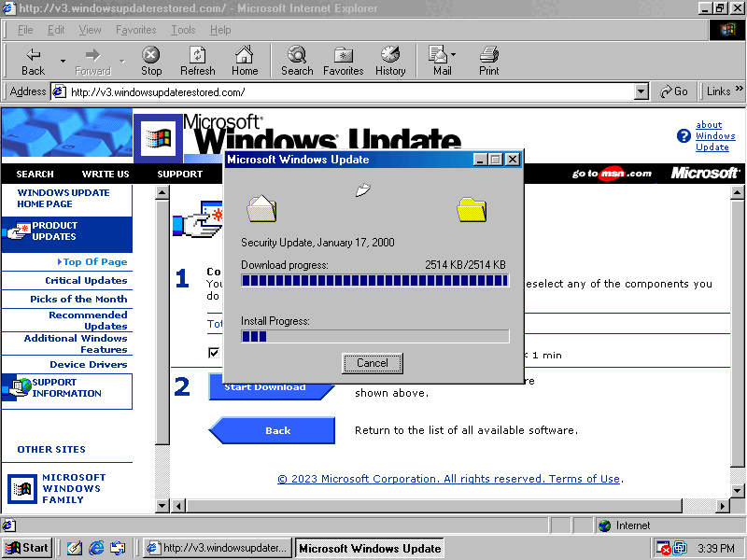Open the address bar dropdown
The width and height of the screenshot is (747, 560).
point(641,91)
